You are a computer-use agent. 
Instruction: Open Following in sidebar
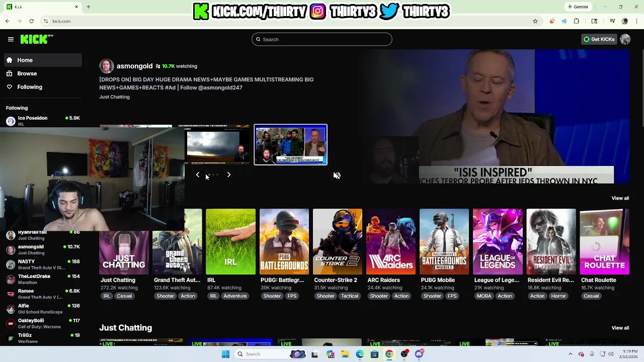(43, 87)
